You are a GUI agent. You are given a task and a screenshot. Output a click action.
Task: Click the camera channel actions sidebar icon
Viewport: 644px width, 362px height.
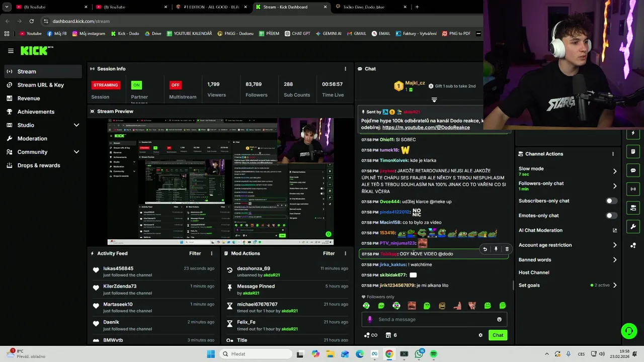click(x=633, y=208)
